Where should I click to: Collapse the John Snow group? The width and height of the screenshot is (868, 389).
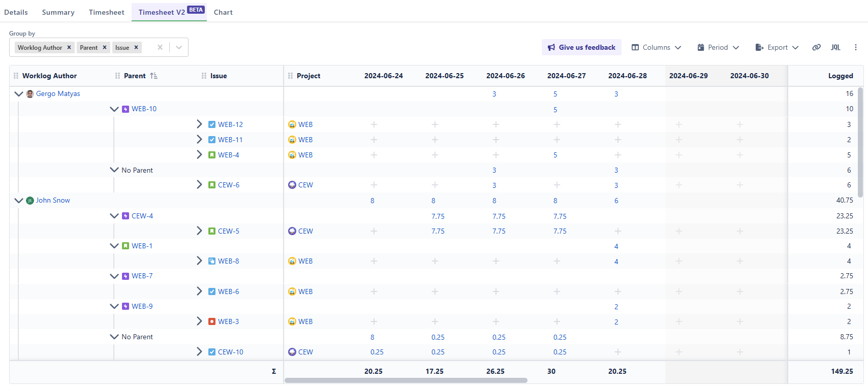19,200
